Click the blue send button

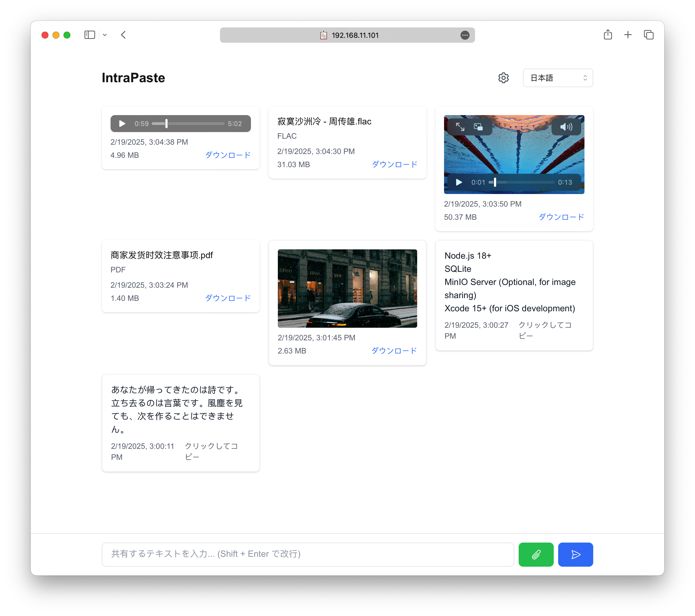(x=575, y=554)
